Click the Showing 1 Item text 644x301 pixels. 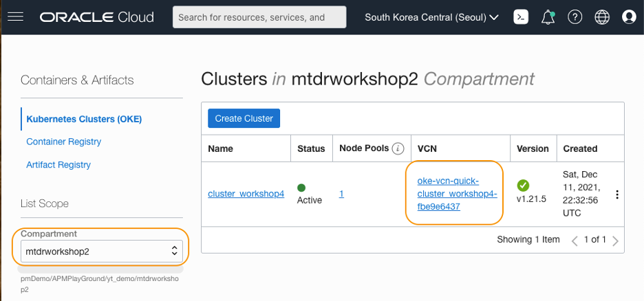click(528, 239)
